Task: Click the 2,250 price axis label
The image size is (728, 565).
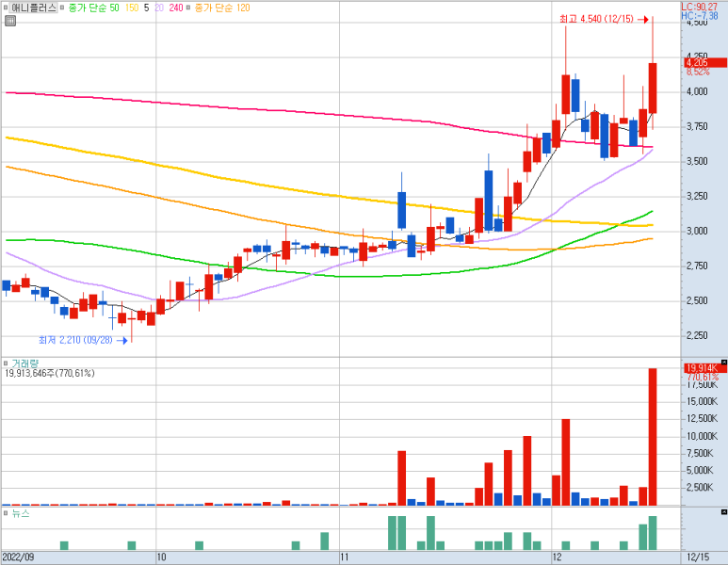Action: [697, 335]
